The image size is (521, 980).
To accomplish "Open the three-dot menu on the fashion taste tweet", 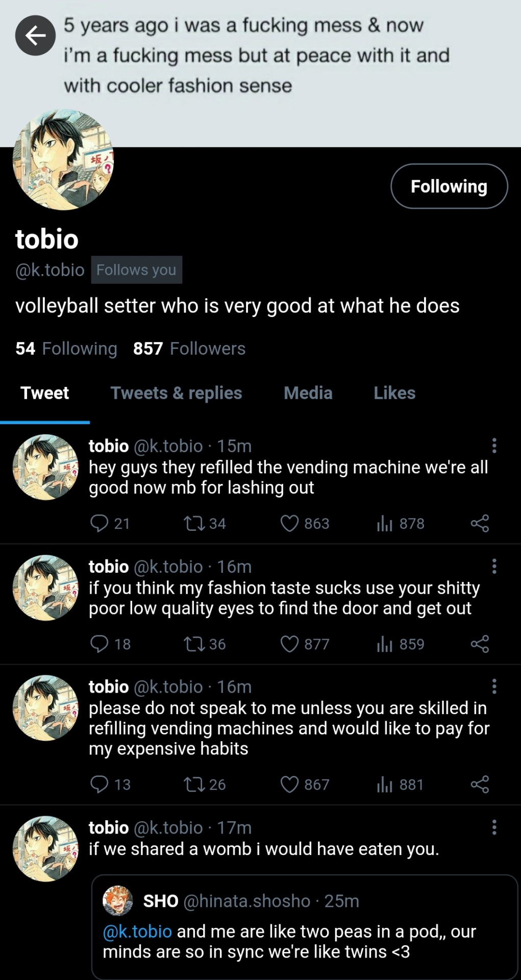I will 494,566.
